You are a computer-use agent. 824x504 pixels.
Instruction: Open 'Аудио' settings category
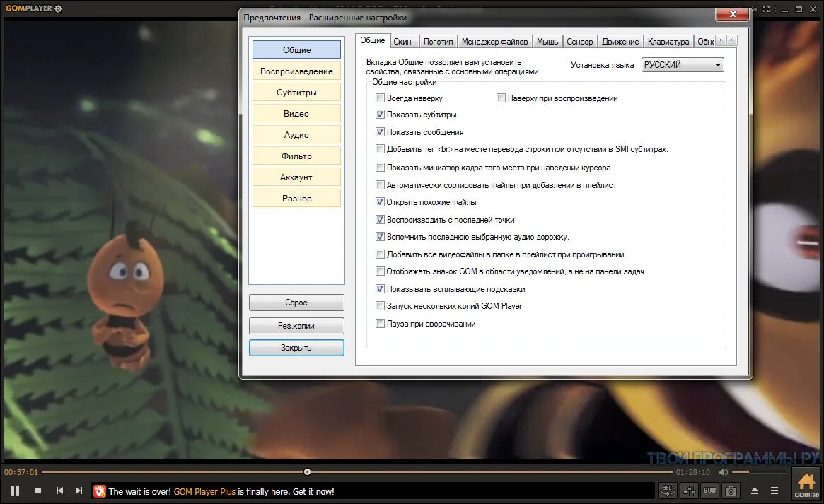pyautogui.click(x=296, y=135)
